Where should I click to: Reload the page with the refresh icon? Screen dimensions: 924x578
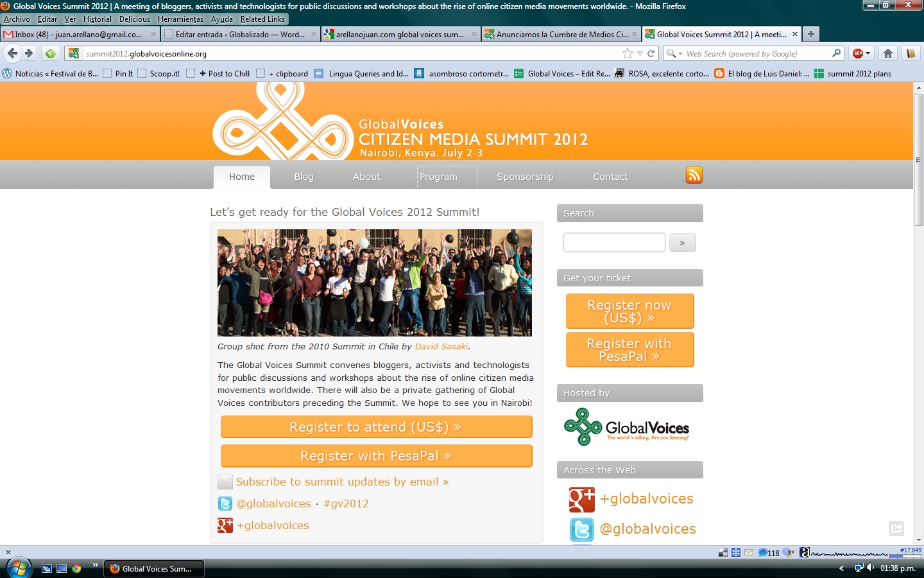651,54
